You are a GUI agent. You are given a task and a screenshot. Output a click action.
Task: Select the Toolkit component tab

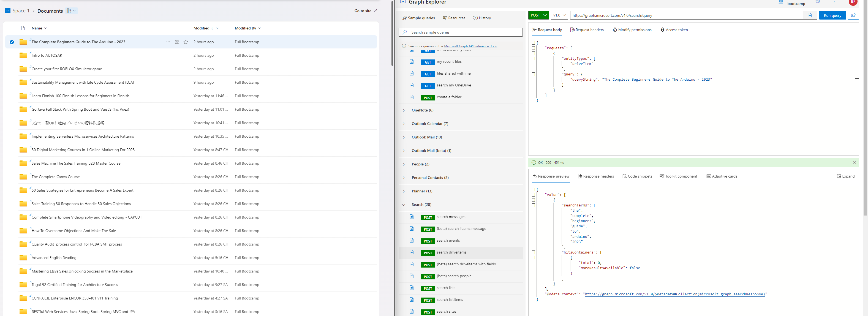(x=678, y=176)
